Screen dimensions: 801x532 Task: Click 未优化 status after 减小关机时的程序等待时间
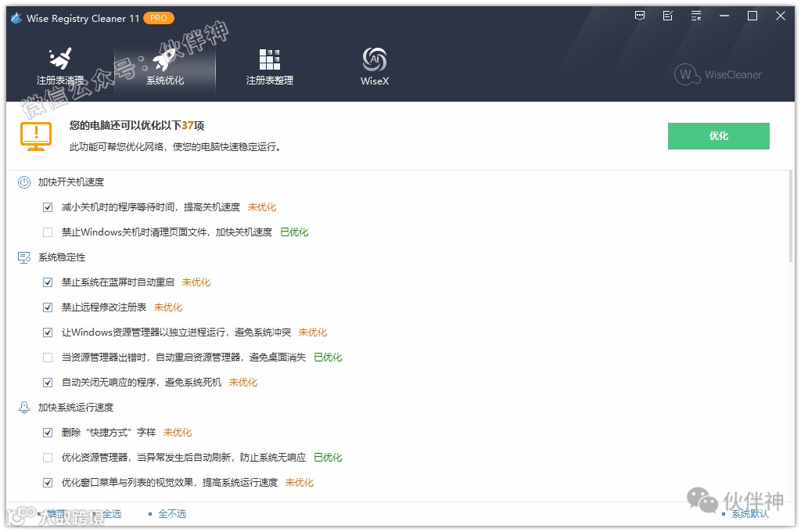click(x=261, y=207)
